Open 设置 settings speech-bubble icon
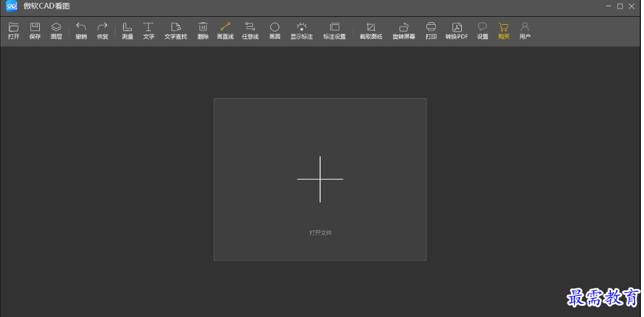The width and height of the screenshot is (644, 317). point(482,31)
